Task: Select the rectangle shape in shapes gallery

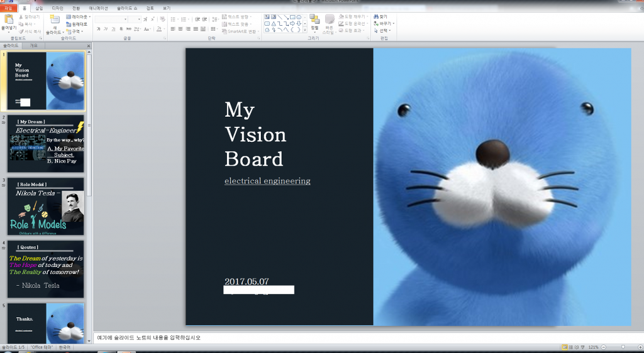Action: (x=292, y=17)
